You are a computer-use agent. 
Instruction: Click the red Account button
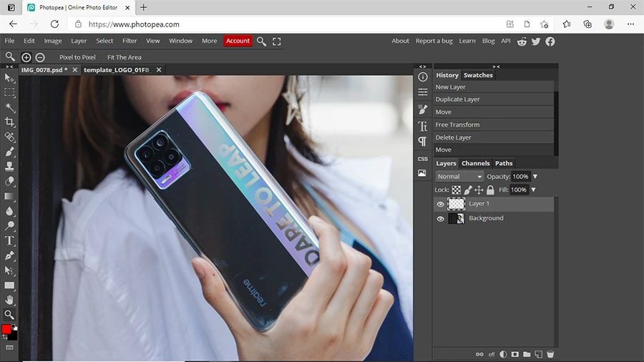click(x=238, y=41)
